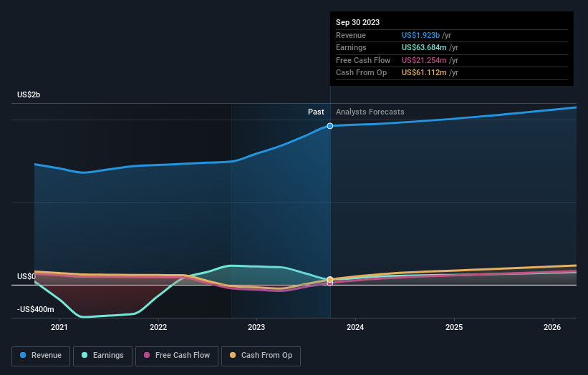Viewport: 588px width, 375px height.
Task: Click the US$61.112m cash from op value
Action: [424, 73]
